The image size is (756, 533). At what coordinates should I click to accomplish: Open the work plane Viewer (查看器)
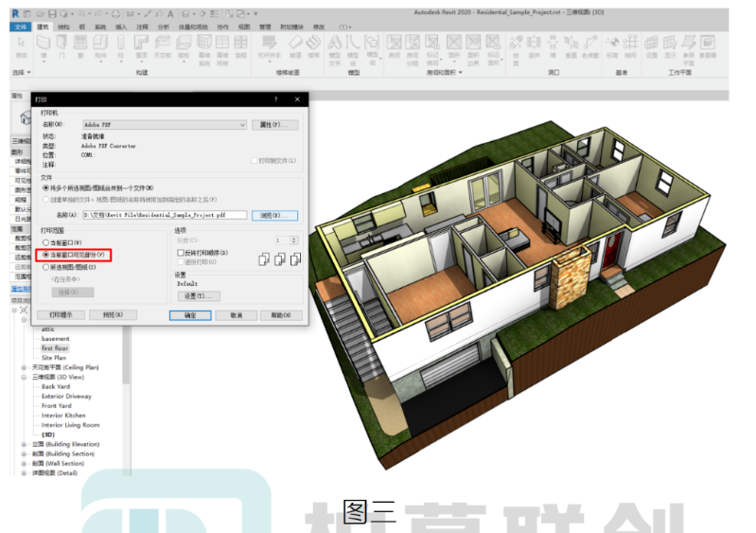708,46
